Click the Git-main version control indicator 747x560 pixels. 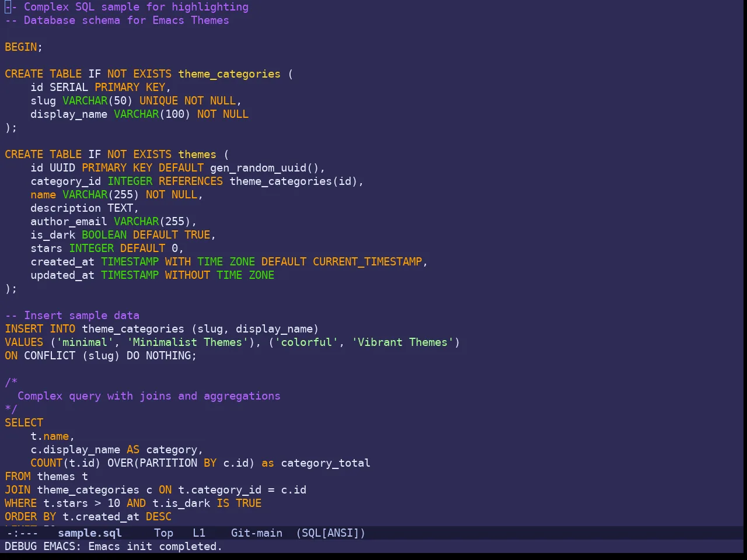point(257,533)
